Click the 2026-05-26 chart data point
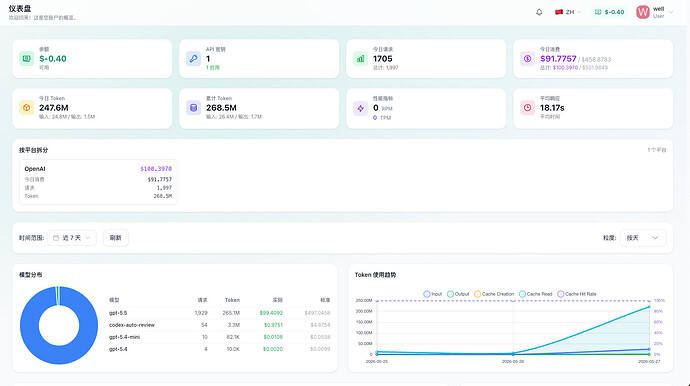This screenshot has height=386, width=690. point(513,353)
